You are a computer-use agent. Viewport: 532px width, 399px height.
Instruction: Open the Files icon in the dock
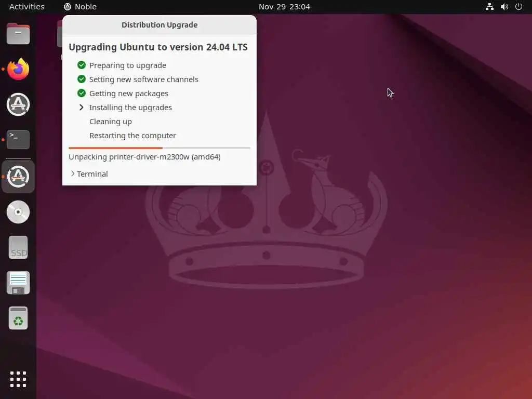pos(18,34)
